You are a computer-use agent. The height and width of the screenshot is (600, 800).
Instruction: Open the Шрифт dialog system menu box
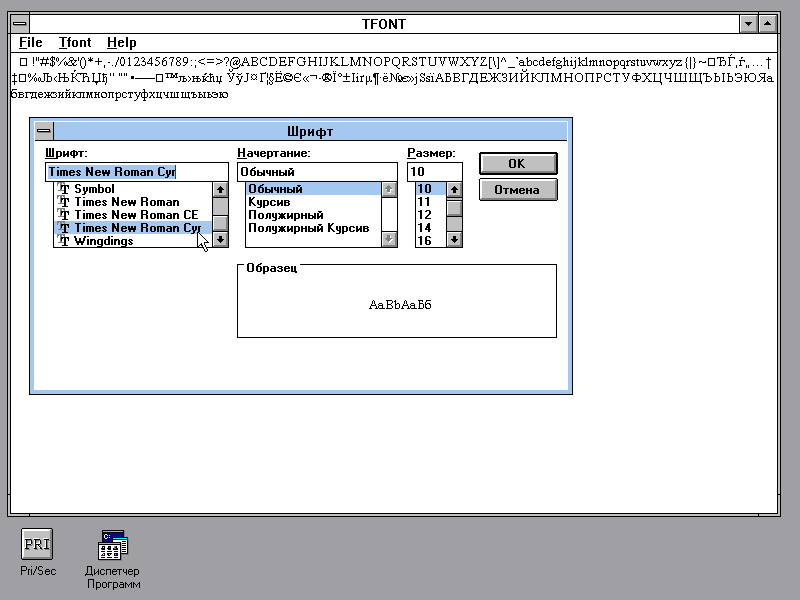[42, 131]
